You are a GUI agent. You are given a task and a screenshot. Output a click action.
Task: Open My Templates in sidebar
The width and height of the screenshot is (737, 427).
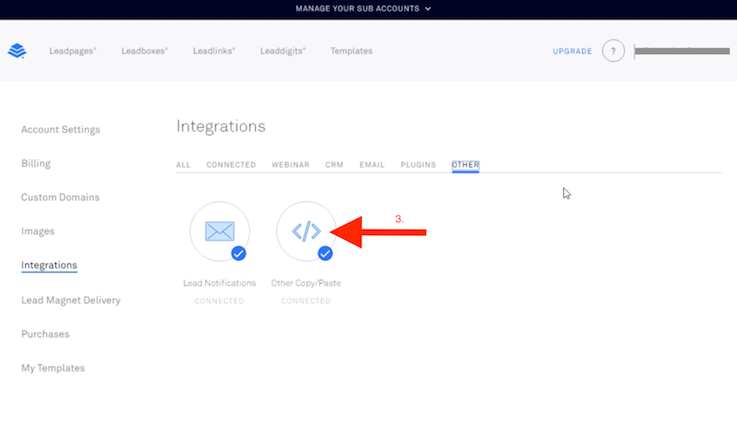coord(53,368)
